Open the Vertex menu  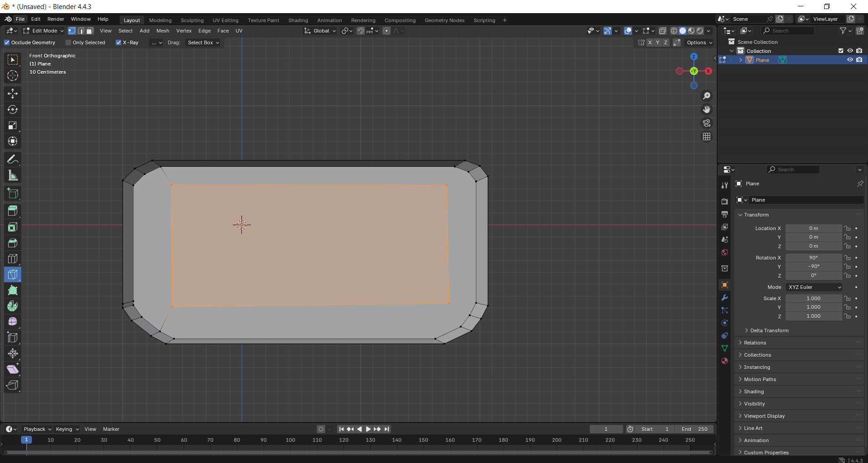pyautogui.click(x=184, y=31)
